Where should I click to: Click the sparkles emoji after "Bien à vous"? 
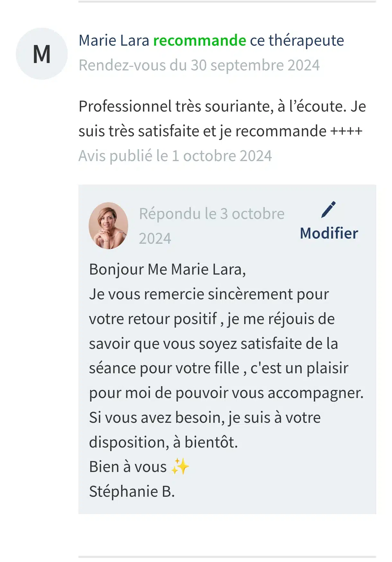[x=180, y=467]
